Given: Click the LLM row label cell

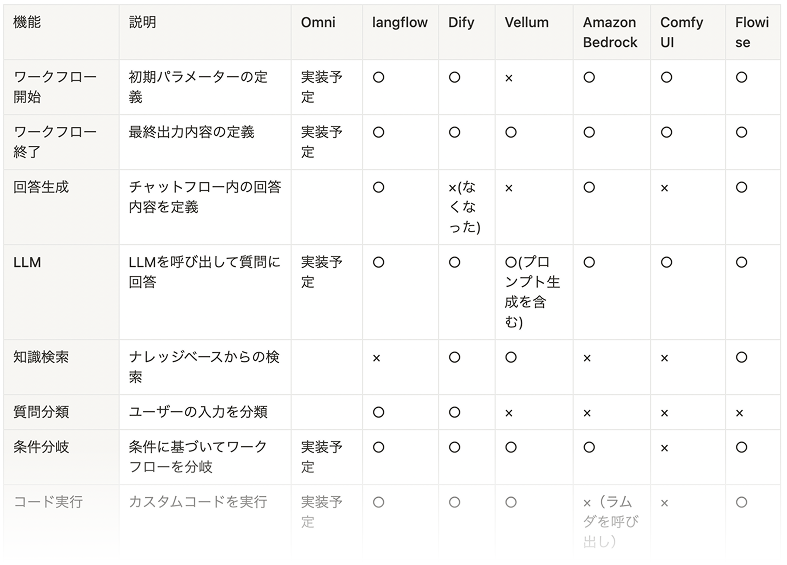Looking at the screenshot, I should pos(27,262).
